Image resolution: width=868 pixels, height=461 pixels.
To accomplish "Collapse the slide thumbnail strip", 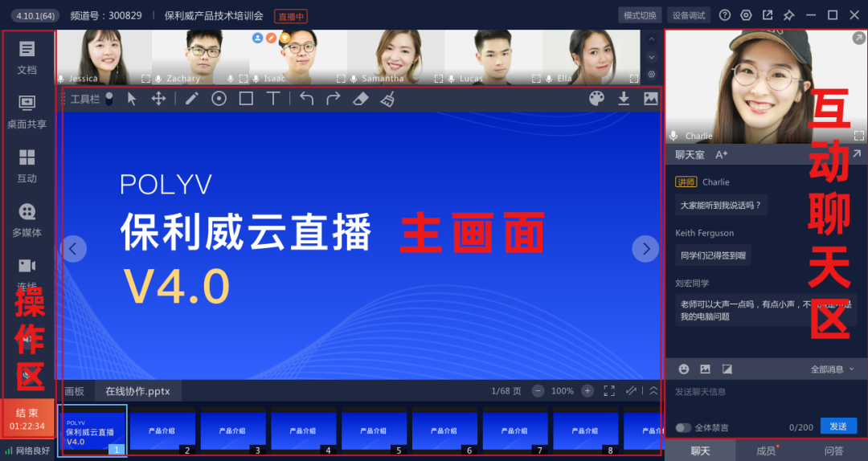I will coord(653,391).
